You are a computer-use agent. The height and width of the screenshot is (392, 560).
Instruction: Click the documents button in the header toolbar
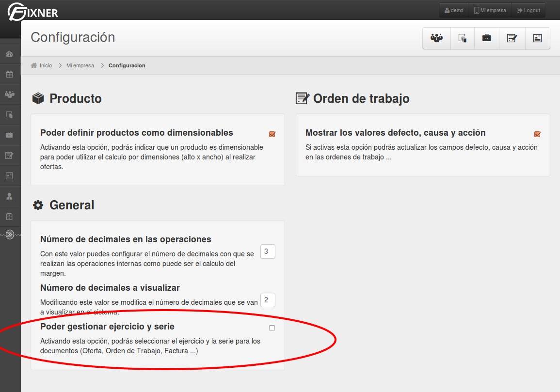(x=463, y=38)
